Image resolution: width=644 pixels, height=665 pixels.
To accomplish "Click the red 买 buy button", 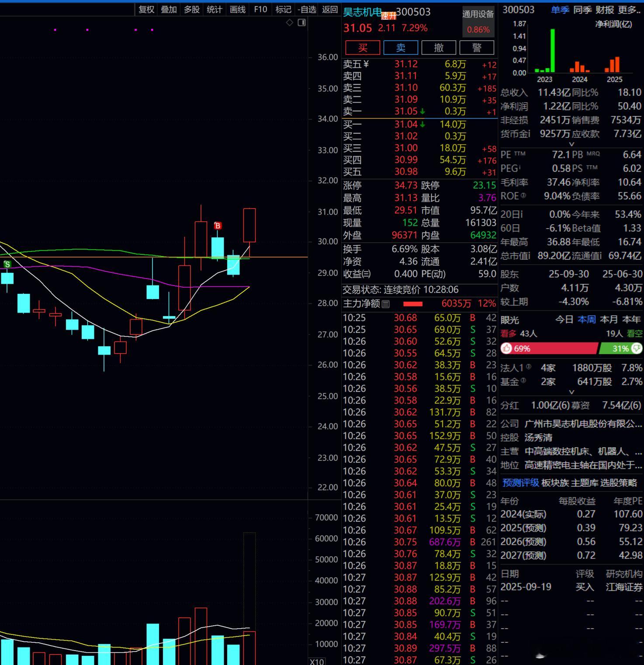I will click(363, 48).
